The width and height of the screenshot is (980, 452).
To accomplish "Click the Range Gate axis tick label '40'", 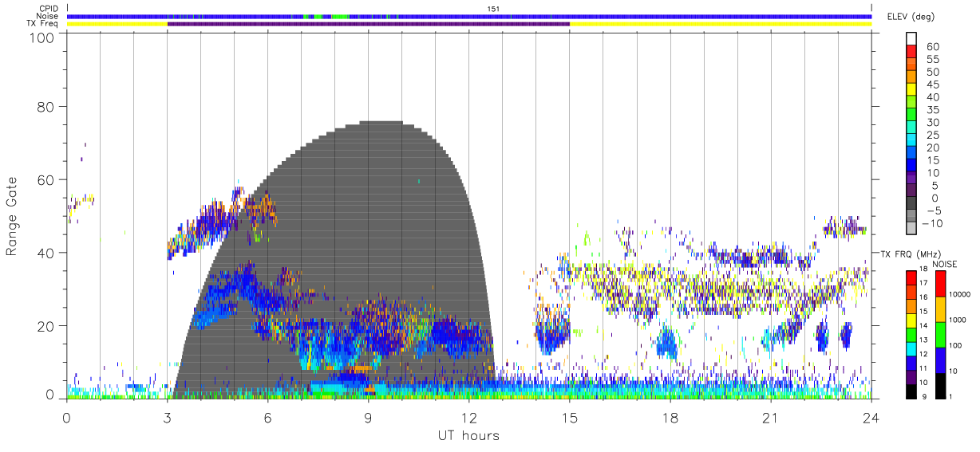I will [47, 253].
